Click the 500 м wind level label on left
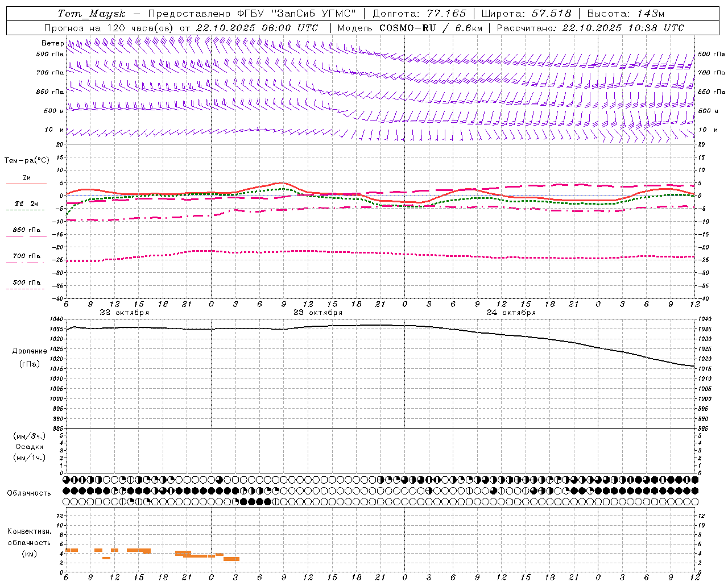728x582 pixels. 53,111
